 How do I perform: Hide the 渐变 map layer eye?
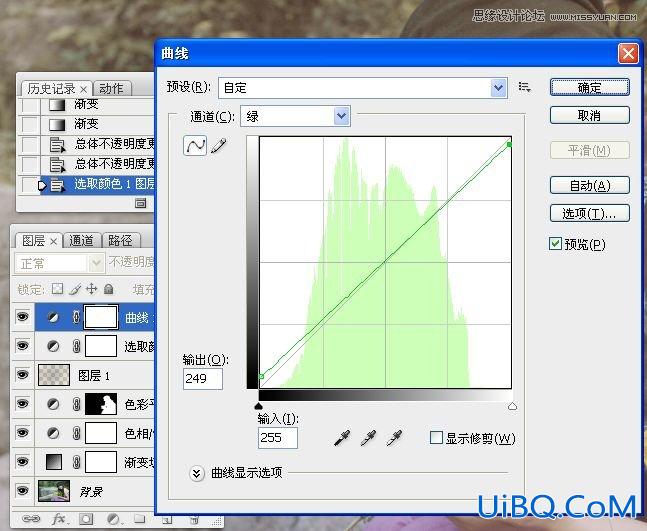coord(22,461)
